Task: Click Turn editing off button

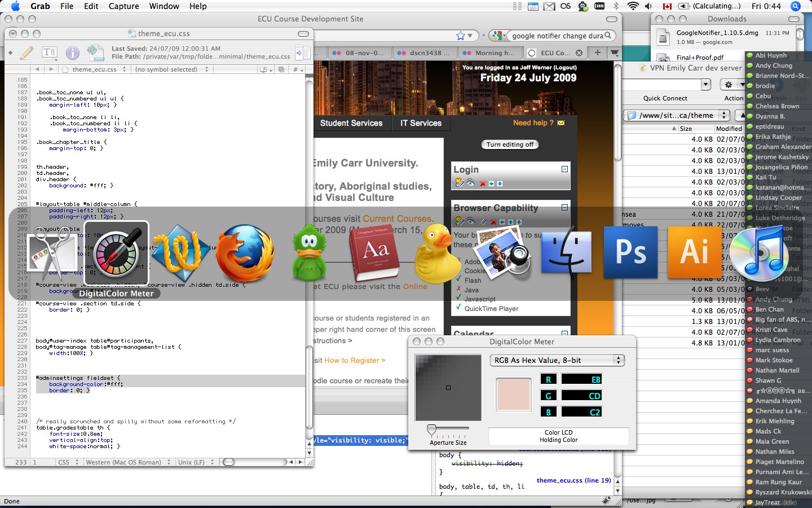Action: tap(510, 144)
